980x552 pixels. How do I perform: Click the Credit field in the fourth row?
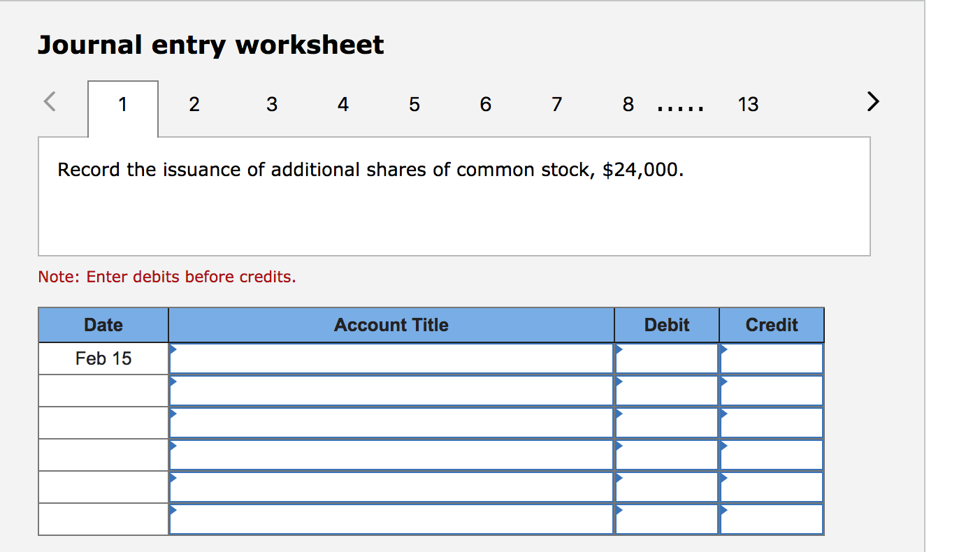point(772,455)
